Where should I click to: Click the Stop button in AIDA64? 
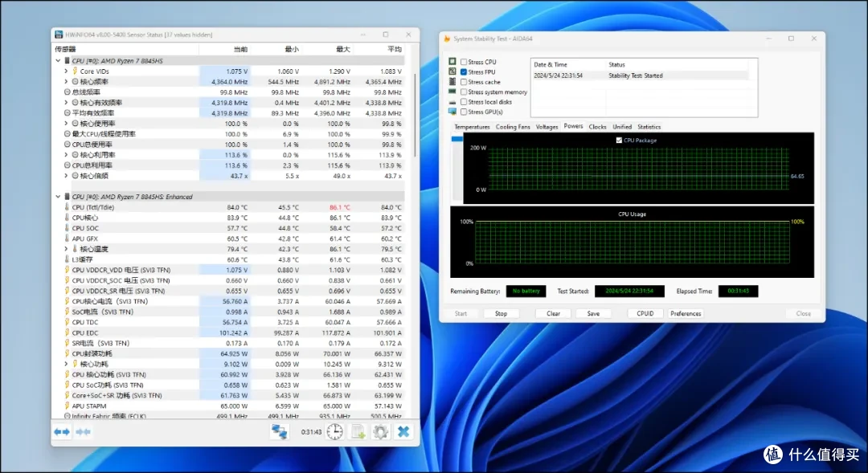[501, 313]
